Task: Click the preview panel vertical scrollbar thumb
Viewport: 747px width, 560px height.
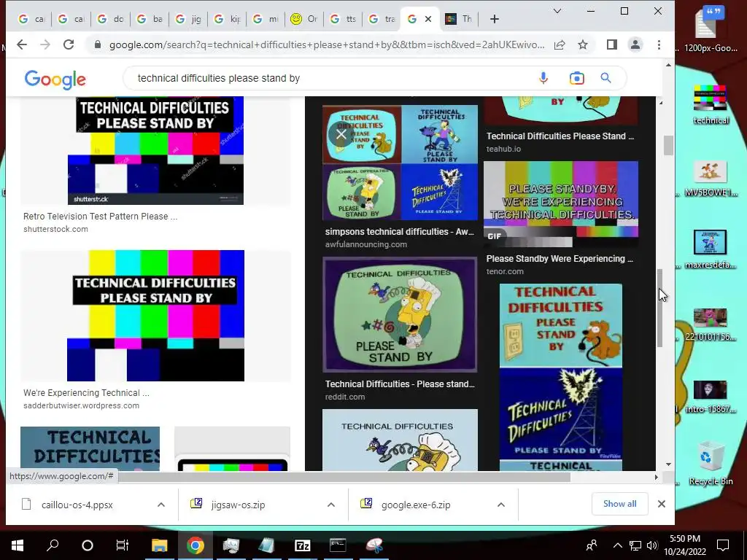Action: coord(659,308)
